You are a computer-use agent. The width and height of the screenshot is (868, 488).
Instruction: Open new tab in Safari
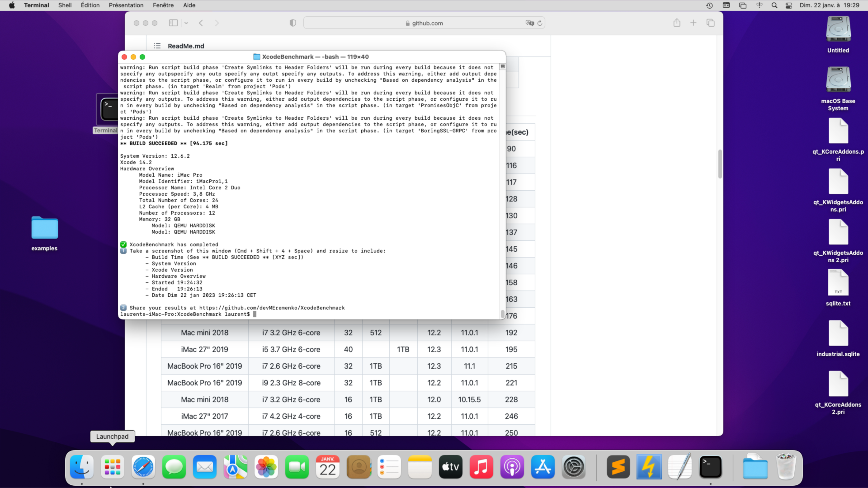click(x=693, y=23)
